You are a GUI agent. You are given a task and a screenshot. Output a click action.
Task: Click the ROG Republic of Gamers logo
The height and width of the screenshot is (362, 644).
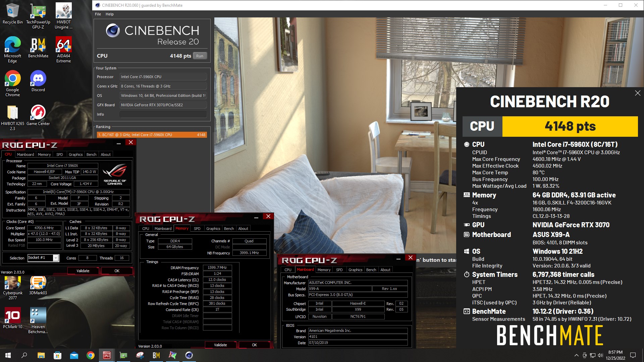coord(115,174)
